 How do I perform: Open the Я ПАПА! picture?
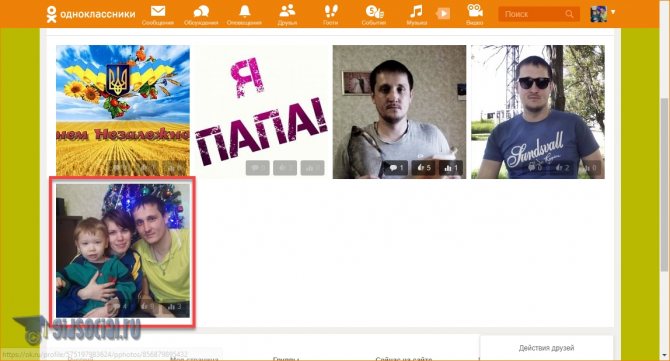pos(262,112)
